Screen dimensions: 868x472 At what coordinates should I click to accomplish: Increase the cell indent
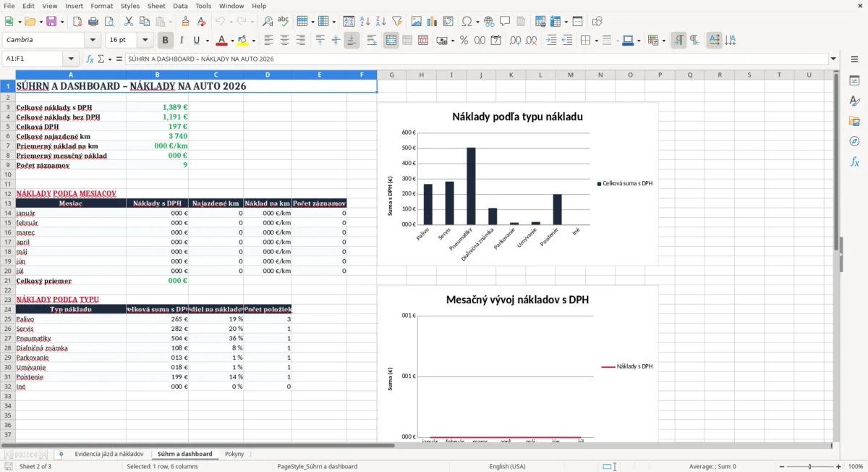(x=551, y=41)
